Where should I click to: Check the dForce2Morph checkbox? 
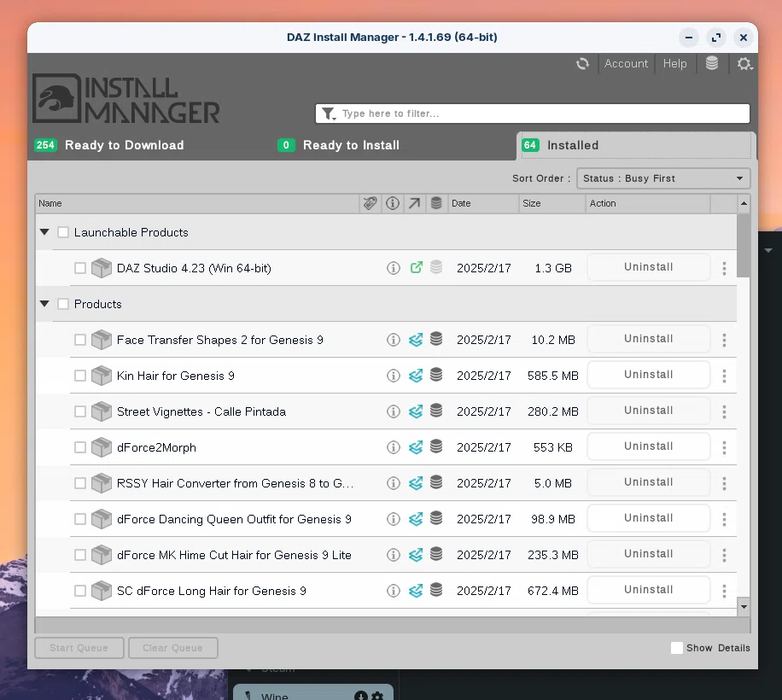(79, 447)
